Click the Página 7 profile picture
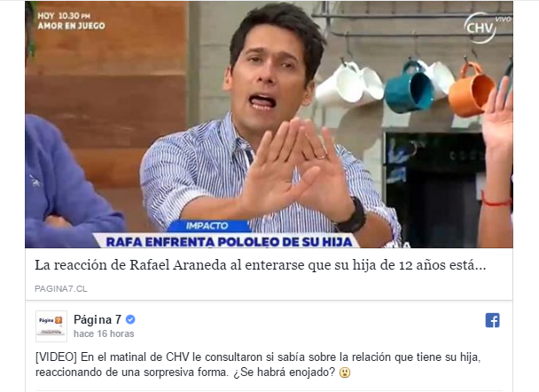 click(51, 326)
